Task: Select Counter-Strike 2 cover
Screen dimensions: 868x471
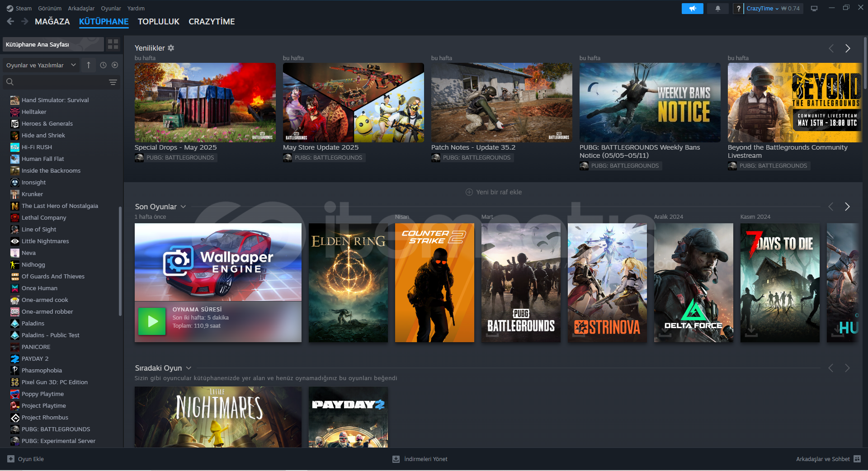Action: (434, 283)
